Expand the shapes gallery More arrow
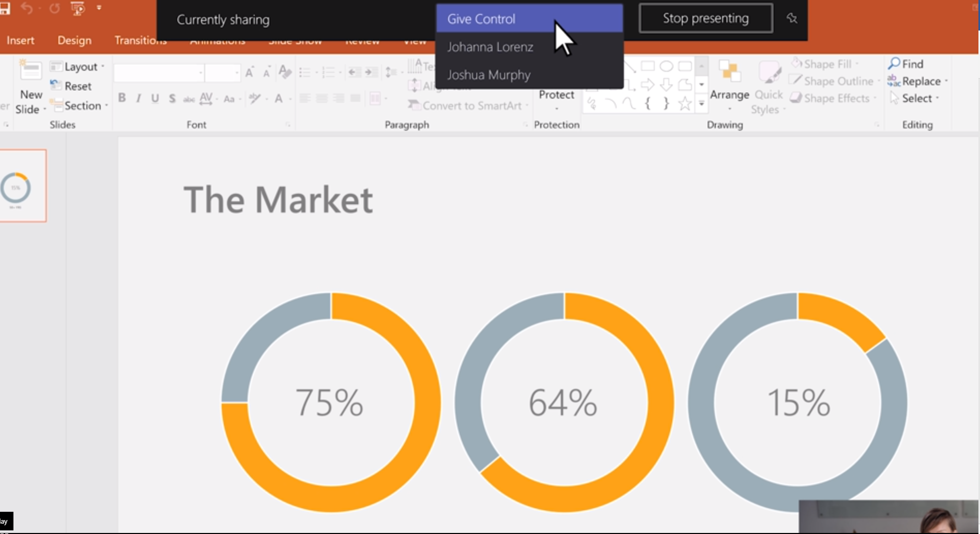Image resolution: width=980 pixels, height=534 pixels. [701, 104]
